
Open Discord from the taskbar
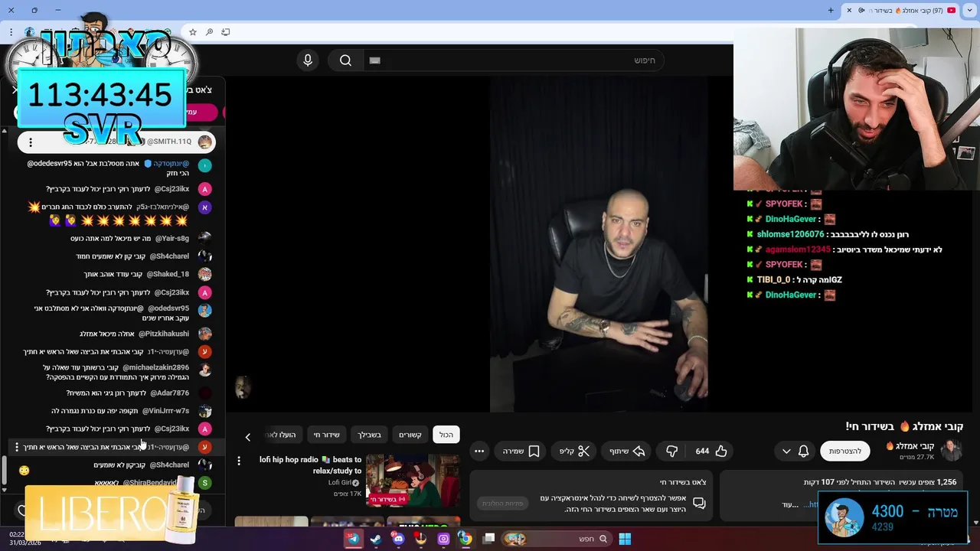tap(398, 539)
